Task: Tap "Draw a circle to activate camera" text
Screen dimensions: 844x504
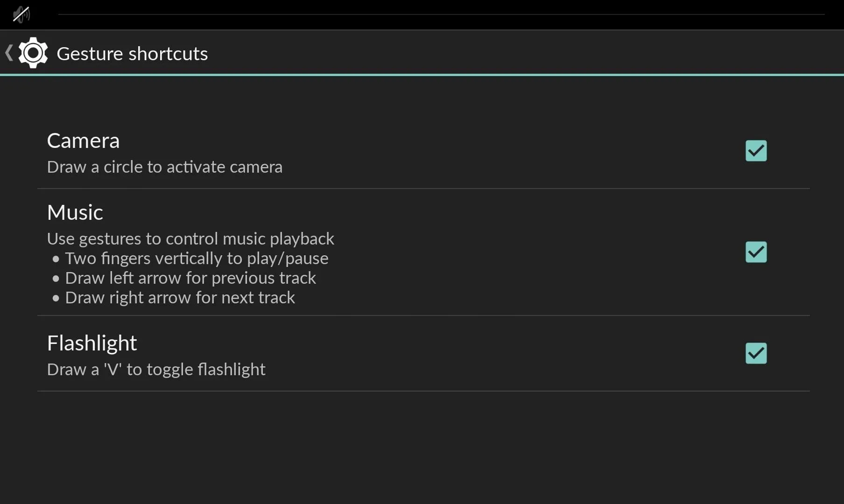Action: [x=165, y=167]
